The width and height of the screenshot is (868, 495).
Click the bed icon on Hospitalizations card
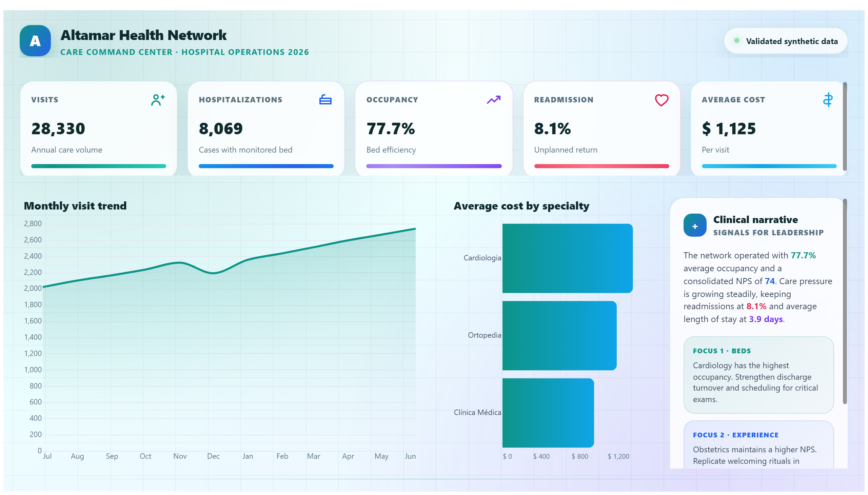pyautogui.click(x=325, y=100)
